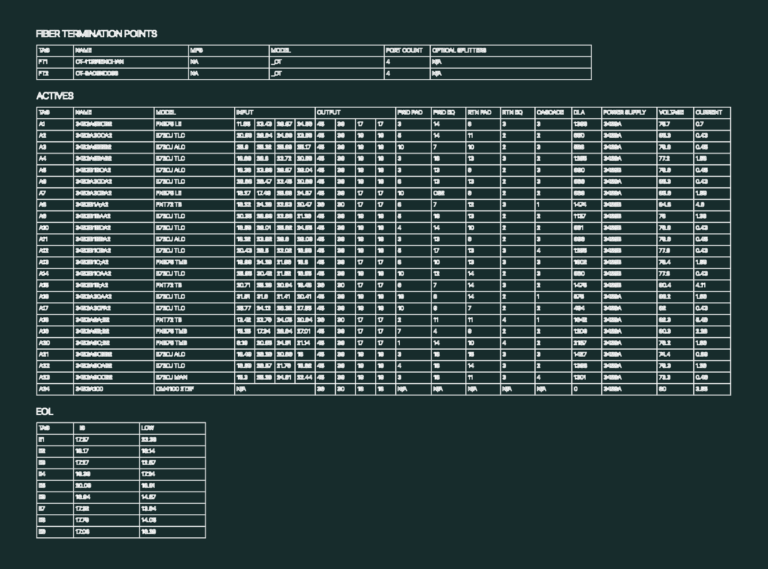Select tag E1 in EOL table
Screen dimensions: 768x569
pyautogui.click(x=42, y=440)
